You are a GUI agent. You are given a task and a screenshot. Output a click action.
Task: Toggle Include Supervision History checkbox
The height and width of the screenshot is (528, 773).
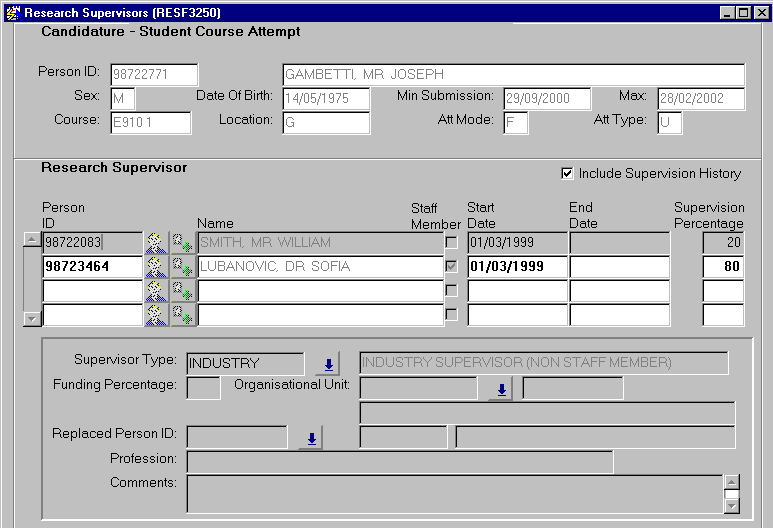click(x=567, y=174)
